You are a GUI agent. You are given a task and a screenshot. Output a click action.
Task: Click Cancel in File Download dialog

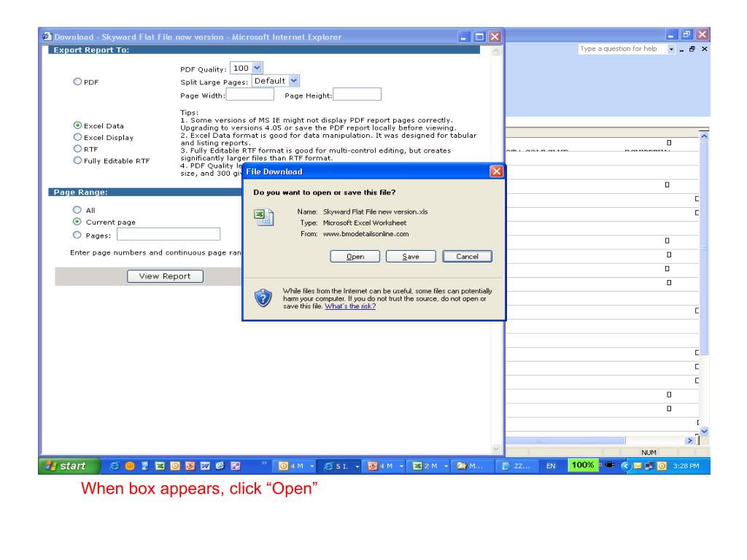[x=467, y=256]
